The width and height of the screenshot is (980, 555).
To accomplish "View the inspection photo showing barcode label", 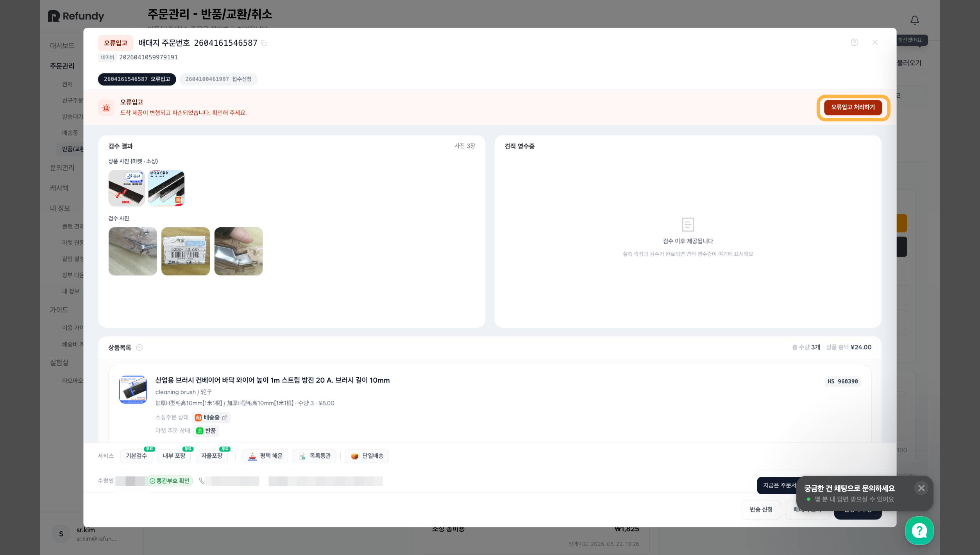I will (x=186, y=252).
